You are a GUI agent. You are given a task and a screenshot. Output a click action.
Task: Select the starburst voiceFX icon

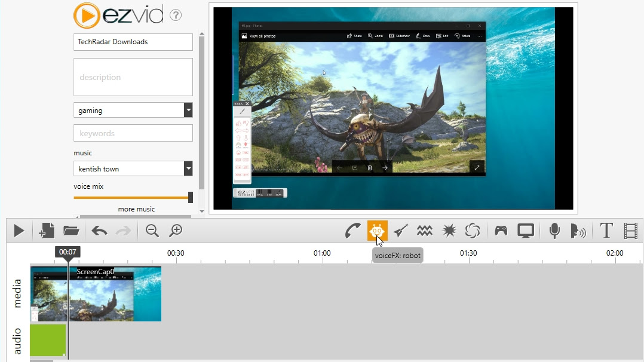[x=449, y=231]
